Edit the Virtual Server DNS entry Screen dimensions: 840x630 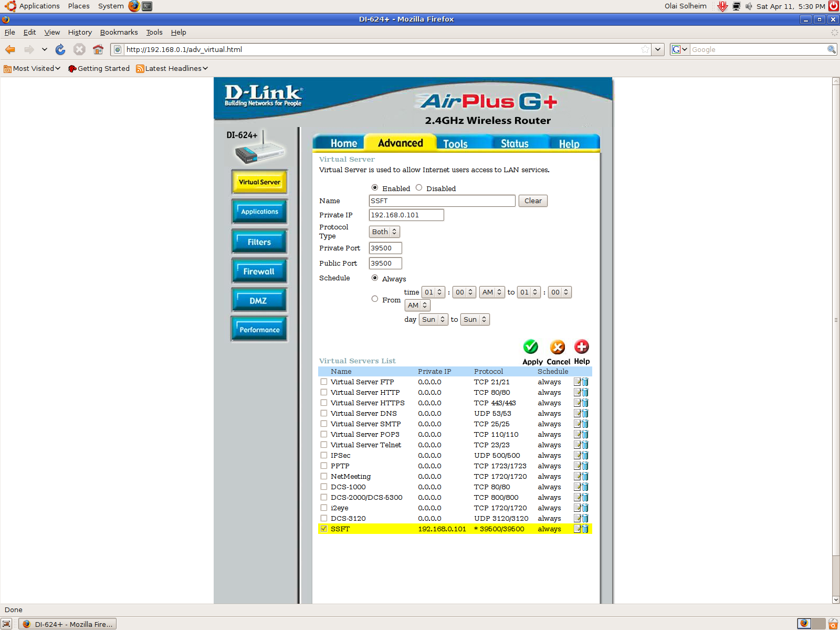pyautogui.click(x=577, y=413)
